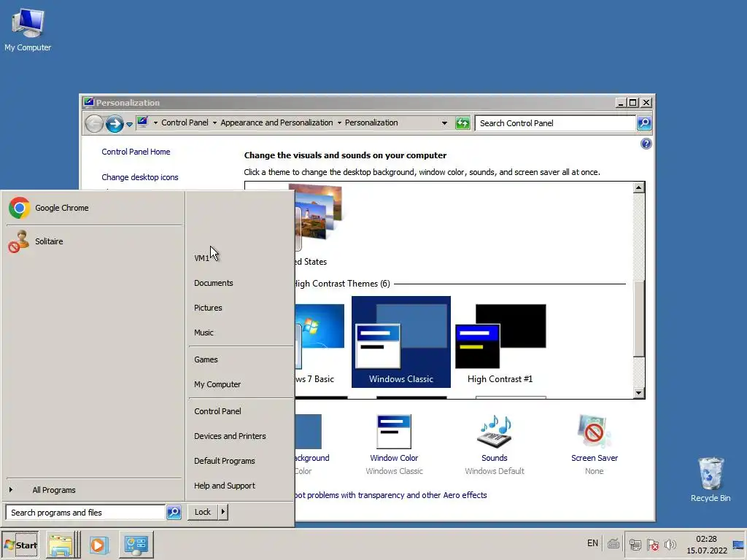The height and width of the screenshot is (560, 747).
Task: Click the Search Control Panel magnifier icon
Action: [x=644, y=123]
